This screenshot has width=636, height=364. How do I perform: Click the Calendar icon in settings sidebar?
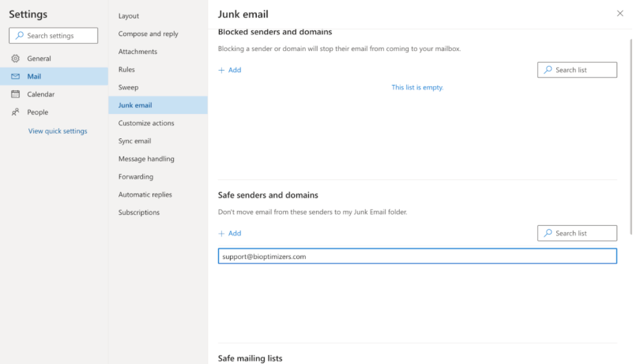(15, 94)
